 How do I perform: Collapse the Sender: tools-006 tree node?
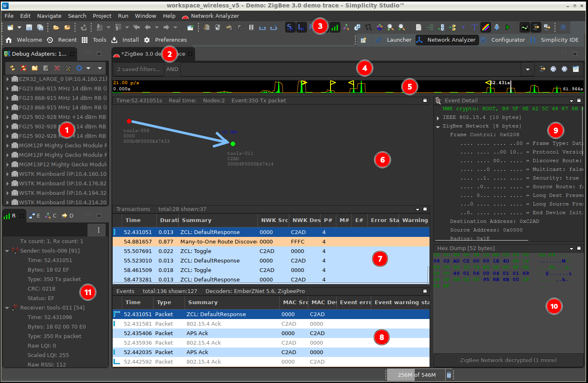(7, 251)
